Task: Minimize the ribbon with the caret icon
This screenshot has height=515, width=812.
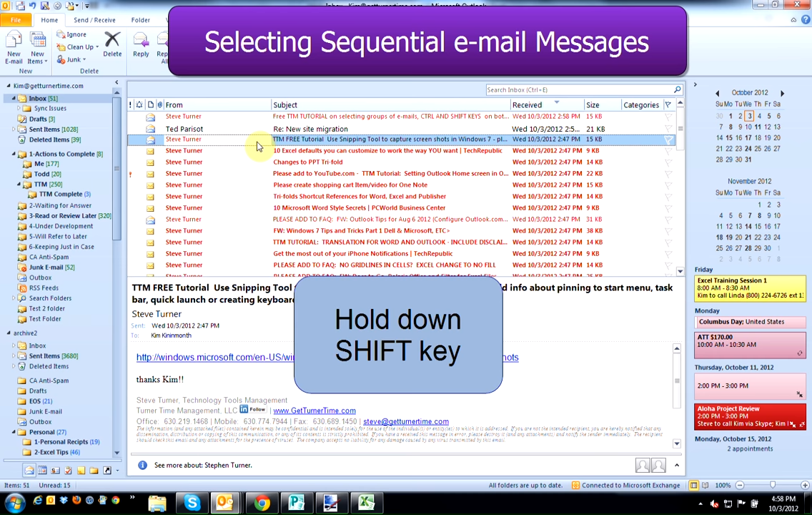Action: (793, 20)
